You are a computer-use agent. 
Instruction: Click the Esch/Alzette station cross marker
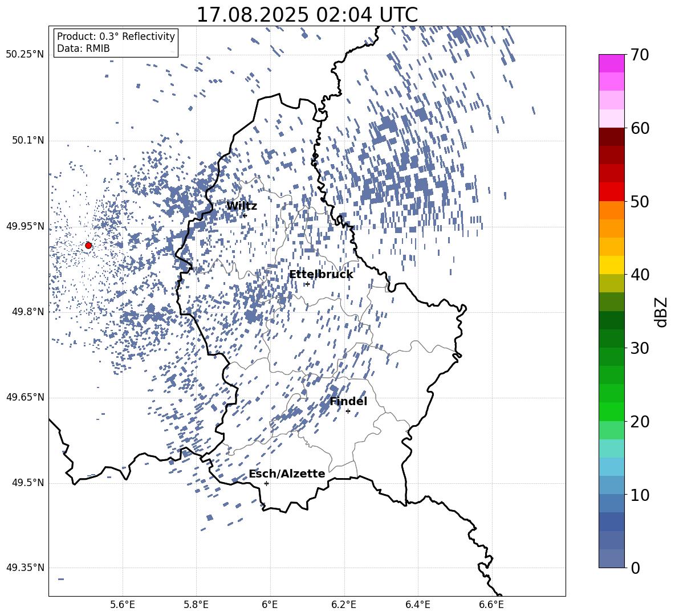pyautogui.click(x=266, y=483)
